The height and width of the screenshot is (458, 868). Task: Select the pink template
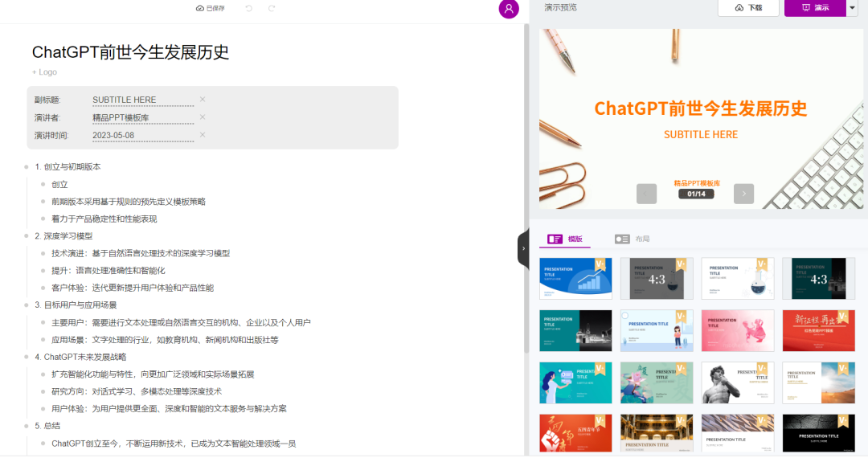(737, 331)
